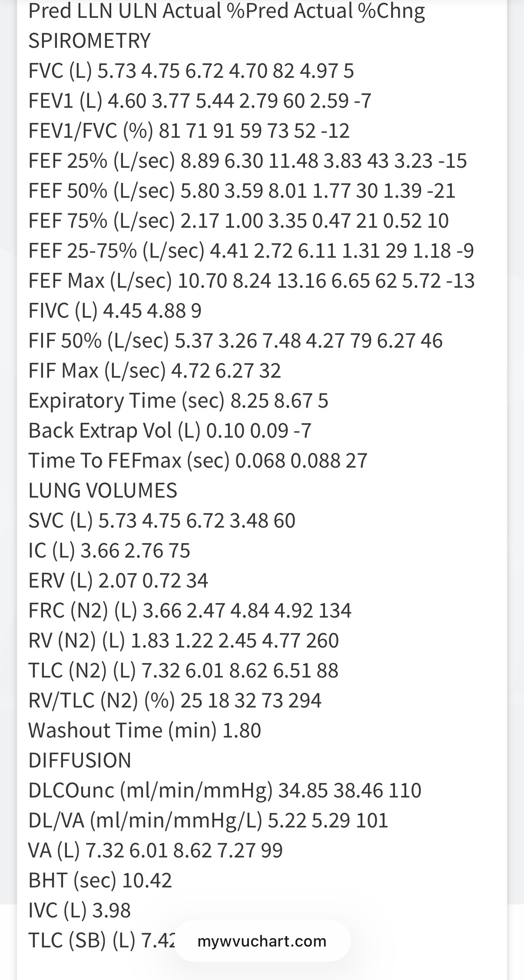The height and width of the screenshot is (980, 524).
Task: Select the DLCOunc result row
Action: point(225,791)
